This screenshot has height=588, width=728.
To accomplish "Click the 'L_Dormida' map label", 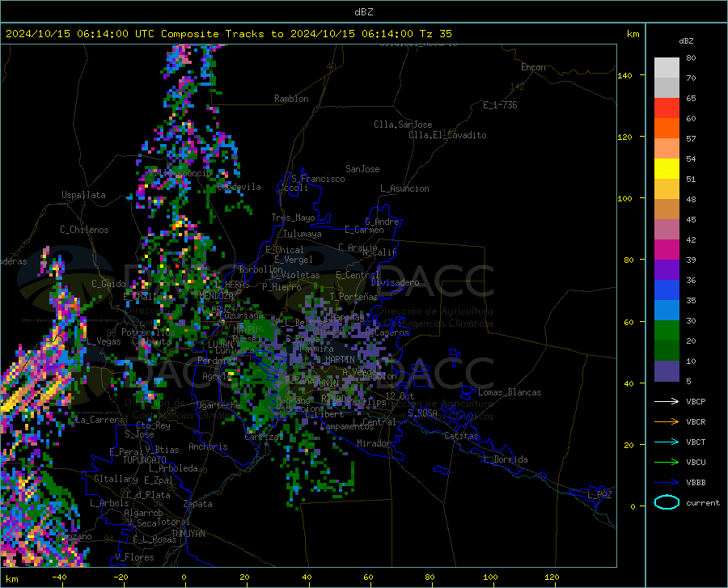I will click(506, 459).
